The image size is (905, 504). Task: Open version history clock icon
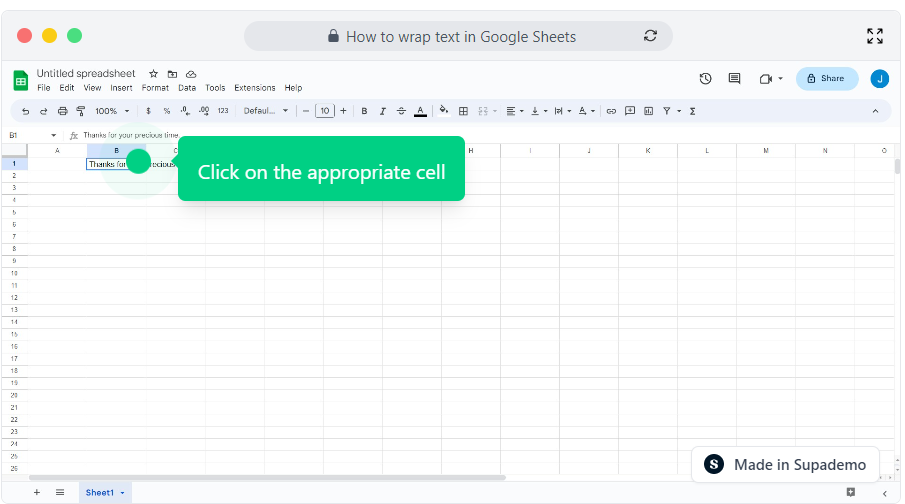click(x=705, y=79)
